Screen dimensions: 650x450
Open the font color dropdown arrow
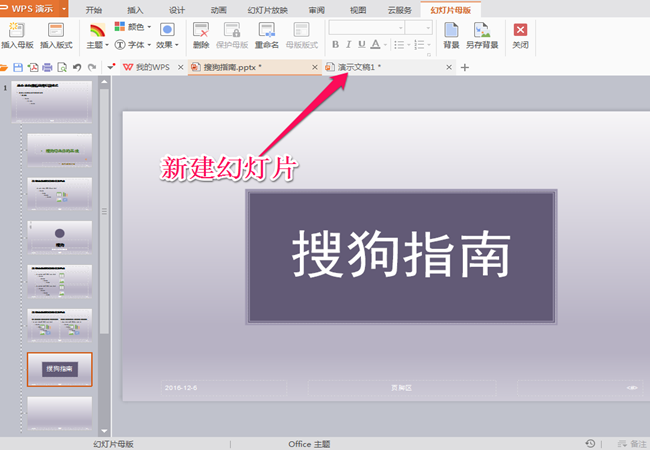(386, 45)
